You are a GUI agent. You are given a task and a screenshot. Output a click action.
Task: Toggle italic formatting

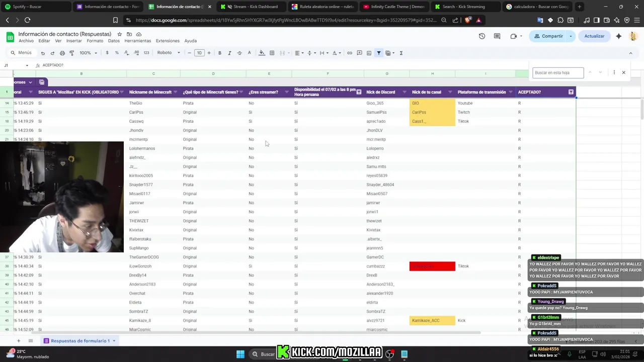(x=229, y=53)
